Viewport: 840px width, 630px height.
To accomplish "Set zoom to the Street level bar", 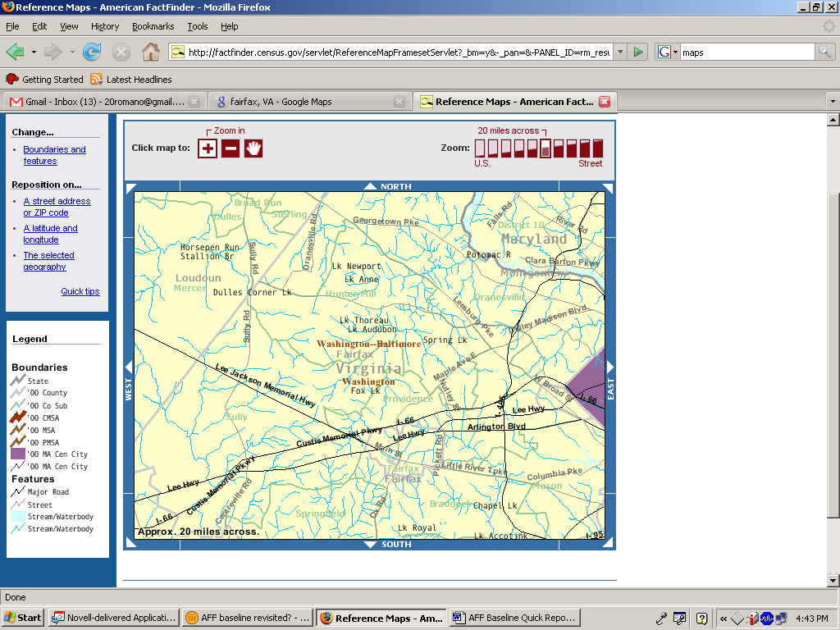I will coord(598,148).
